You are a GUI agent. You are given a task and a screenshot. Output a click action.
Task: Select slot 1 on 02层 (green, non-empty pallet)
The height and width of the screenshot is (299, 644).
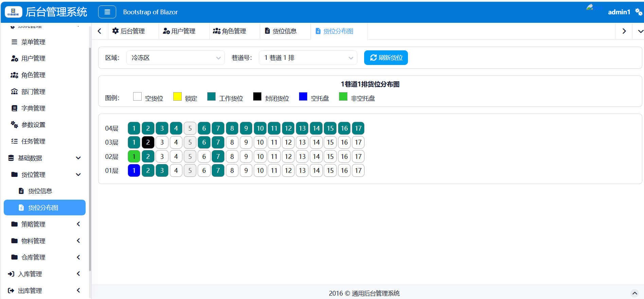[134, 156]
